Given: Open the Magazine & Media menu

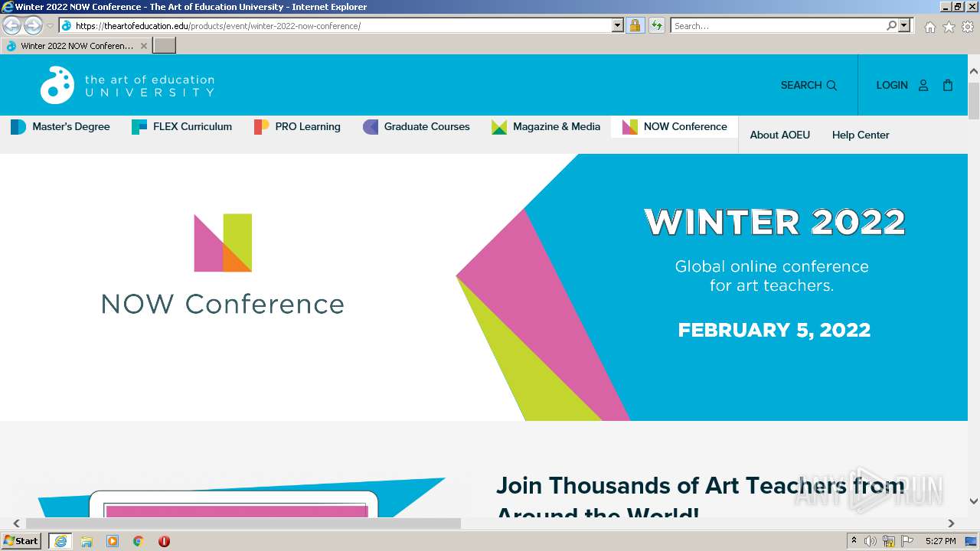Looking at the screenshot, I should 546,127.
